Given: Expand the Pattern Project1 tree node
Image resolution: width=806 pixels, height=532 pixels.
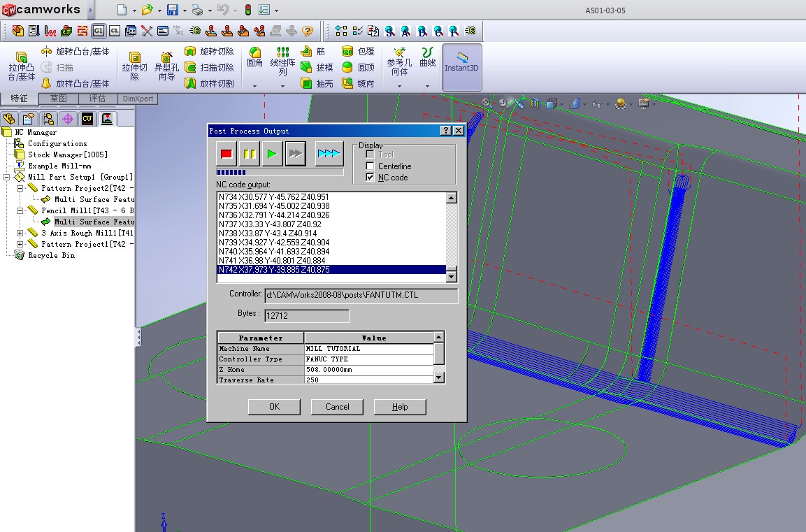Looking at the screenshot, I should pyautogui.click(x=20, y=244).
